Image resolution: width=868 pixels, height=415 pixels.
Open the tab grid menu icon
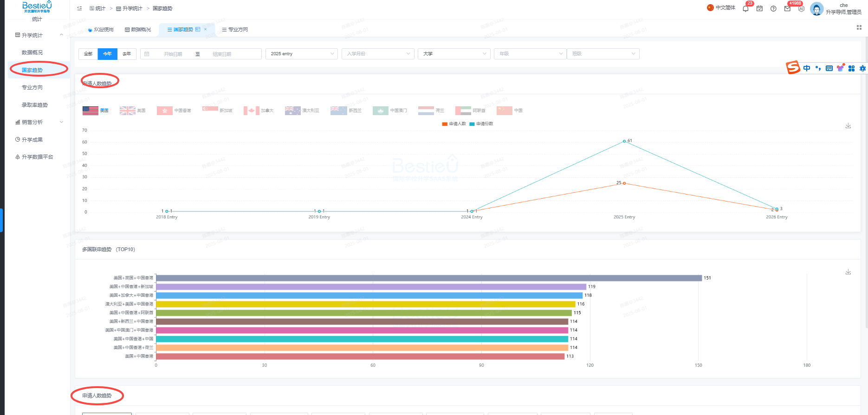(x=859, y=28)
